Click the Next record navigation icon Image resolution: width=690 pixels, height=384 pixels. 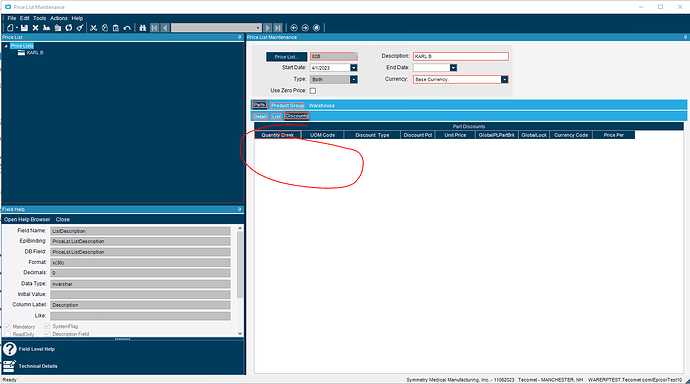[x=267, y=28]
